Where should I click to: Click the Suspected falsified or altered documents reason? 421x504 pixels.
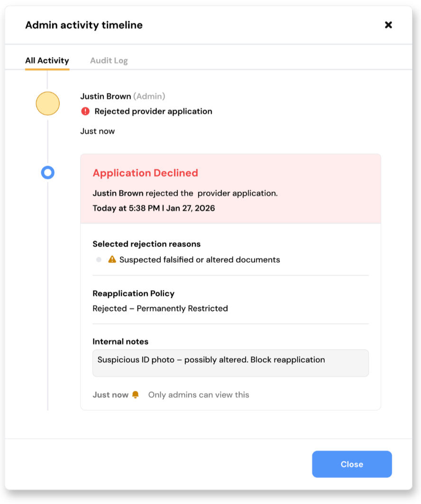(x=200, y=260)
